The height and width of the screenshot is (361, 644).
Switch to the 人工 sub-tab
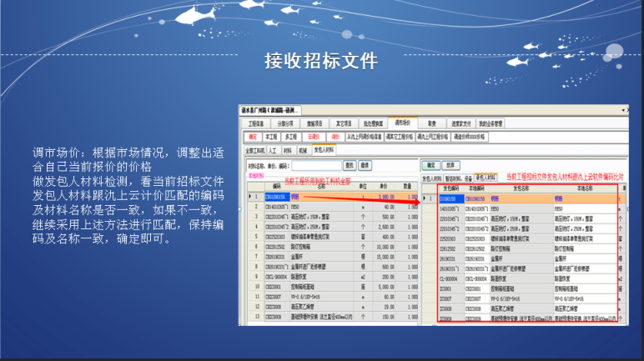[273, 151]
